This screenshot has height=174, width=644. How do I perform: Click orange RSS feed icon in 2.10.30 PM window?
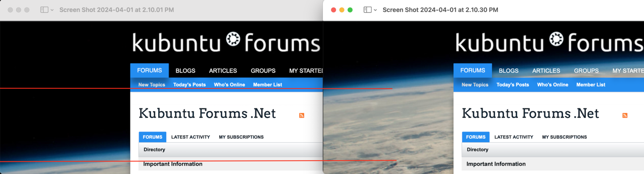click(x=625, y=116)
